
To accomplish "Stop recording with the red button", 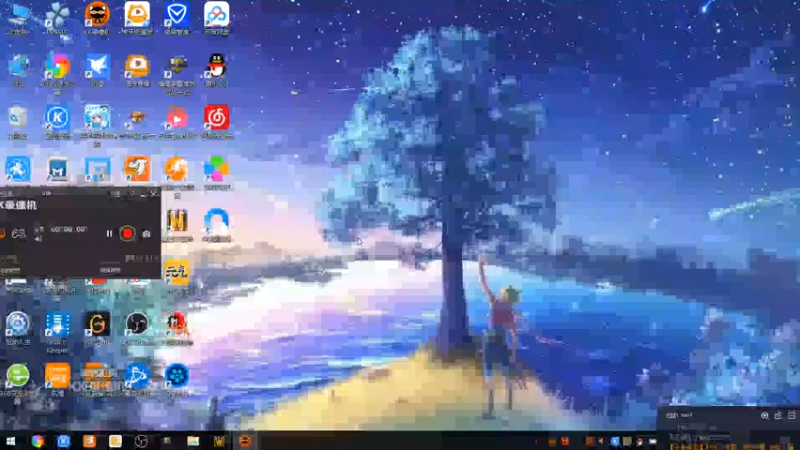I will click(128, 233).
